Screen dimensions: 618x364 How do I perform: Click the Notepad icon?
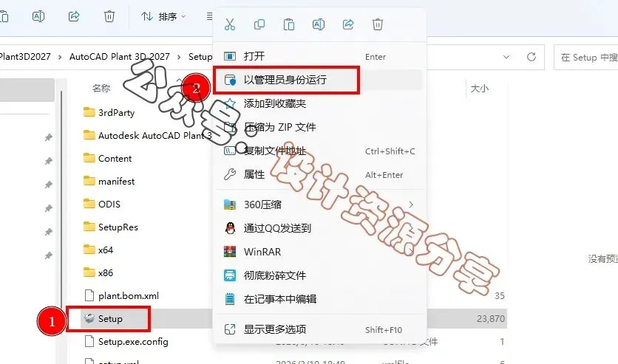coord(230,299)
